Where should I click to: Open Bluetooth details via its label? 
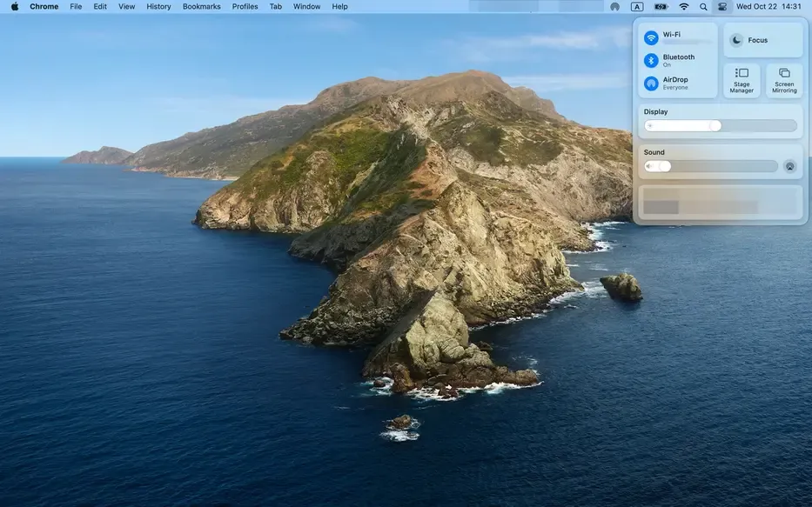pos(679,57)
